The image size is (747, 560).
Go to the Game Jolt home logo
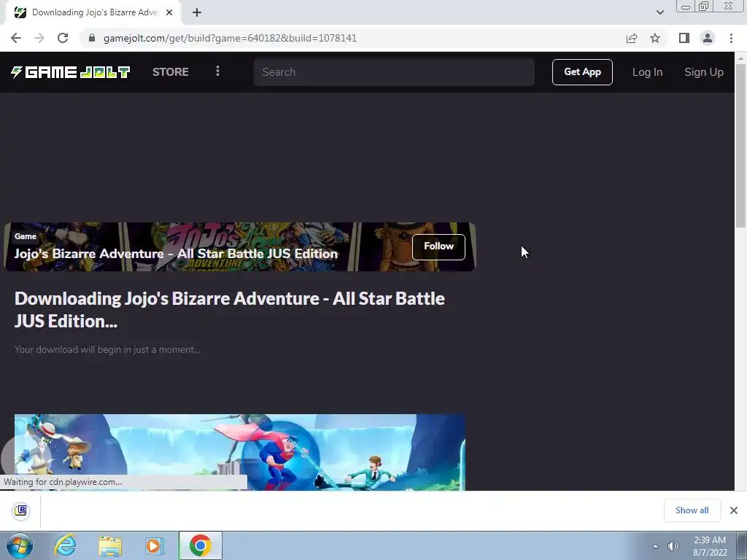pyautogui.click(x=71, y=72)
